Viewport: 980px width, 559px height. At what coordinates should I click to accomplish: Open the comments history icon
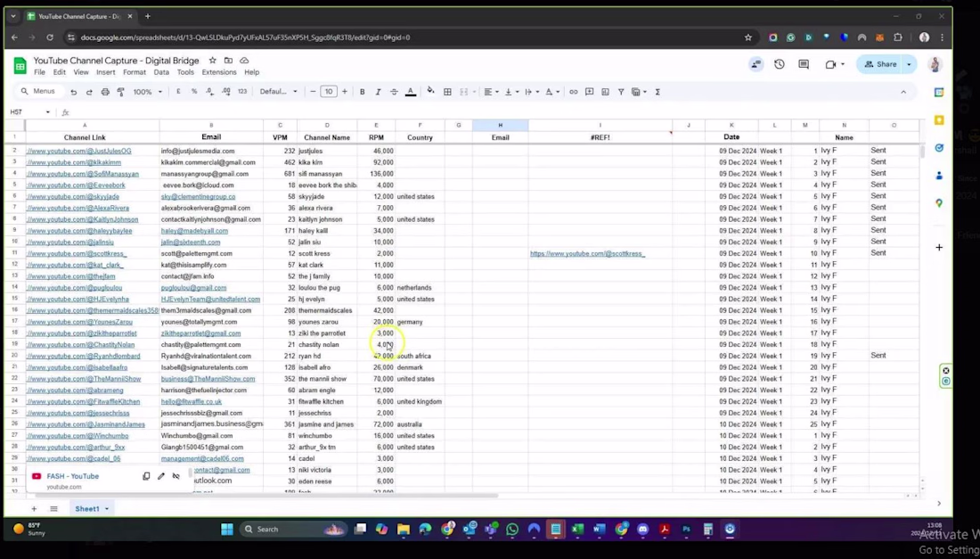pos(804,64)
